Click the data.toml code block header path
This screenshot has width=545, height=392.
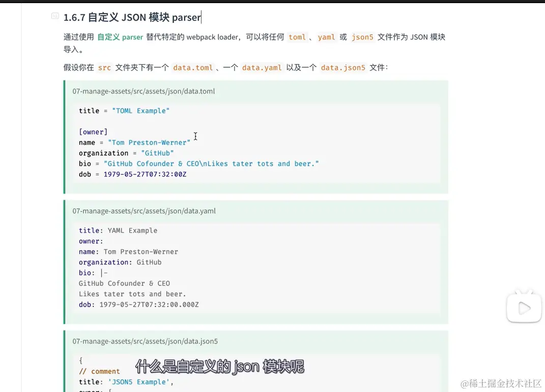coord(144,91)
